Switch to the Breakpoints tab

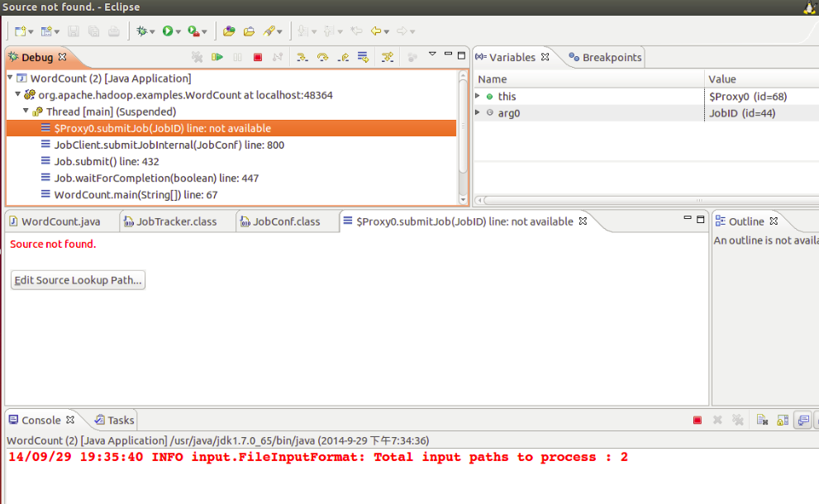[605, 58]
